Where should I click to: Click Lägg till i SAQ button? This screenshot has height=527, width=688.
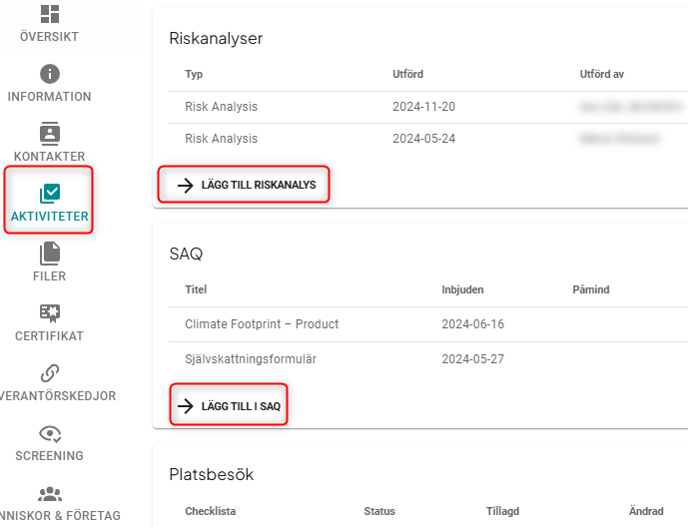[x=229, y=405]
